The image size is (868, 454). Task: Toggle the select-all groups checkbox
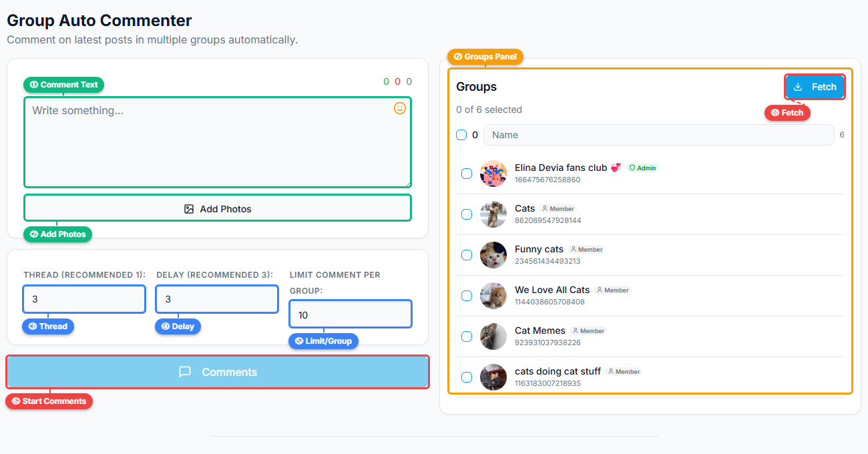[x=461, y=135]
